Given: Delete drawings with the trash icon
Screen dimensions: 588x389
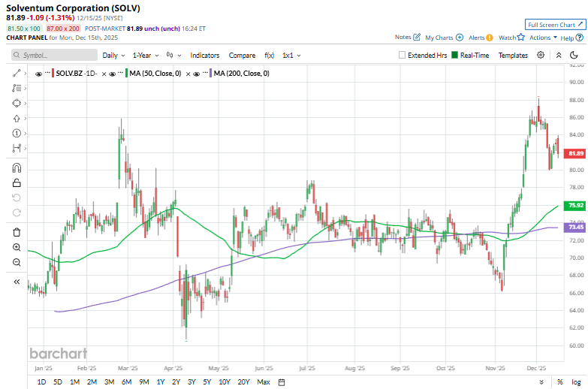Looking at the screenshot, I should 17,232.
